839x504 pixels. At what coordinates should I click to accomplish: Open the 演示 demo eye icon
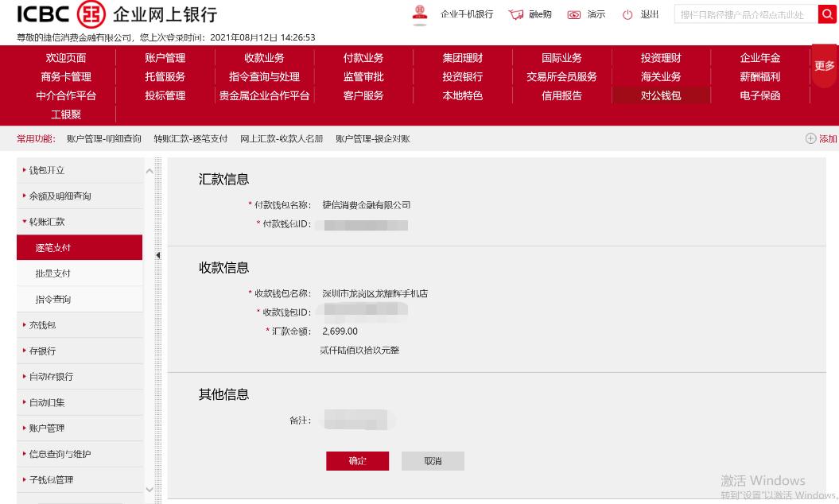click(x=574, y=14)
